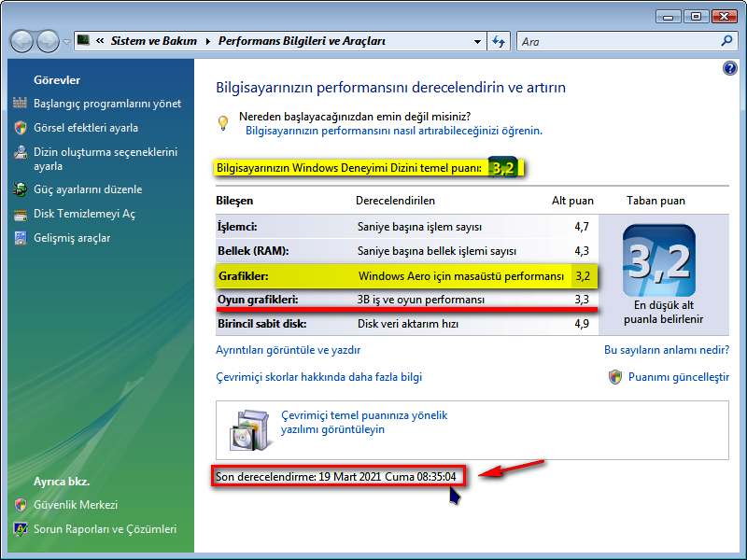747x560 pixels.
Task: Open Çevrimiçi temel puanınıza yönelik yazılımı görüntüleyin
Action: coord(364,423)
